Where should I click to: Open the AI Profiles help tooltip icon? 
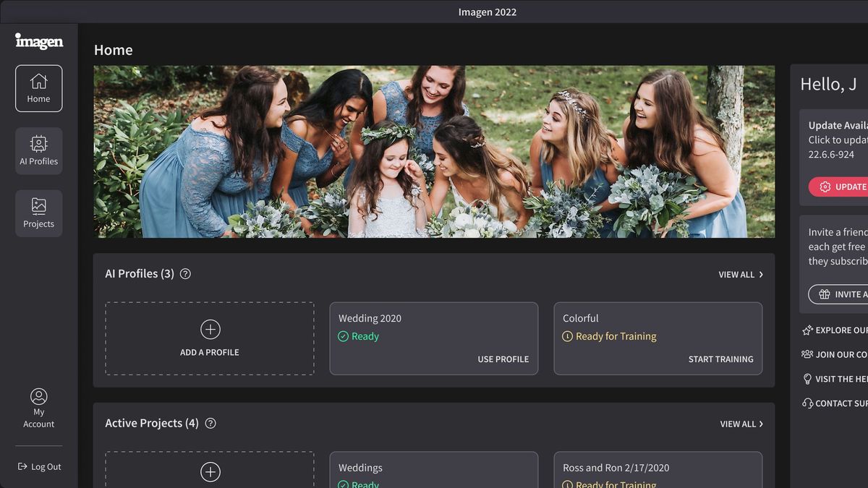[185, 273]
